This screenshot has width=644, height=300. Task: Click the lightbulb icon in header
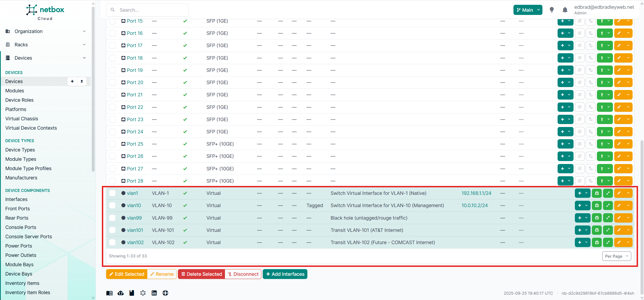[552, 10]
